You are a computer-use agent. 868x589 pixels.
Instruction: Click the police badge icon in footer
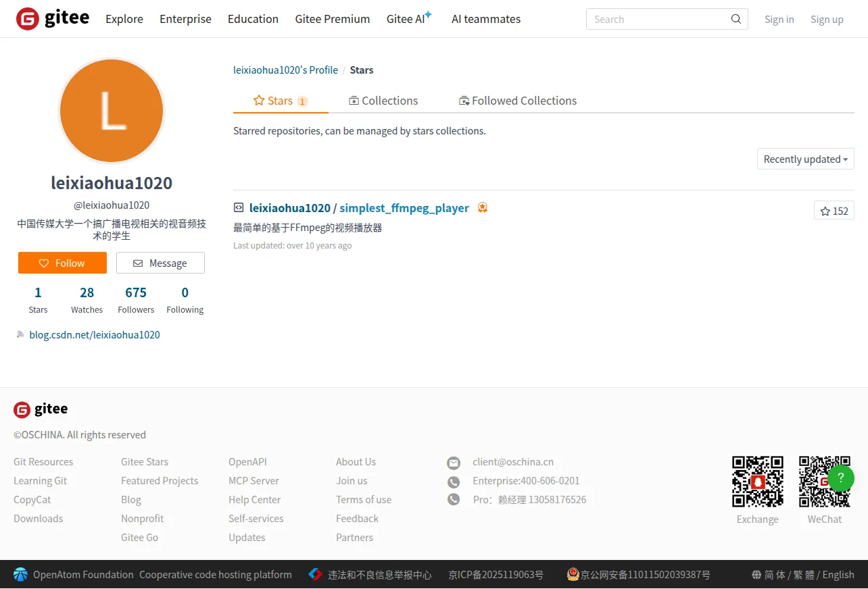[x=573, y=575]
